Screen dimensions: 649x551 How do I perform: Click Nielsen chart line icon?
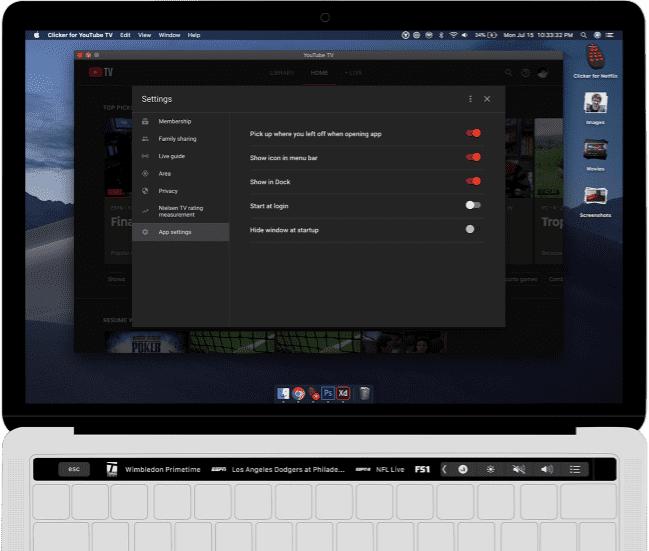pyautogui.click(x=145, y=211)
